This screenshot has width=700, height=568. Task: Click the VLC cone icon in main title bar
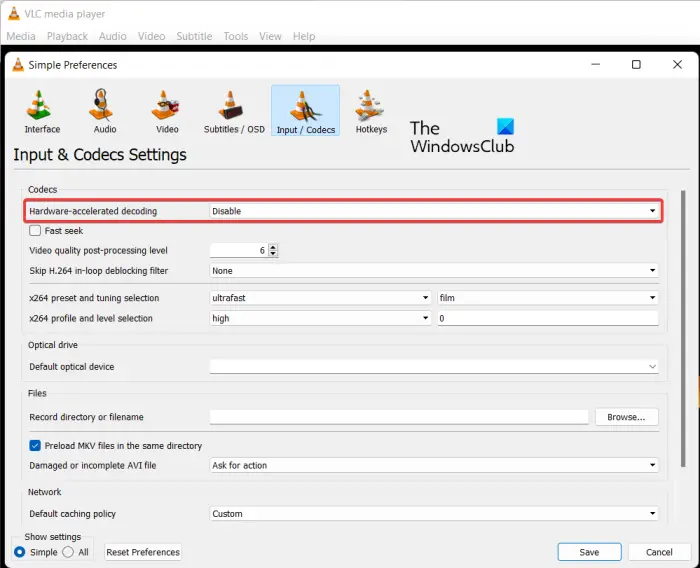coord(14,13)
